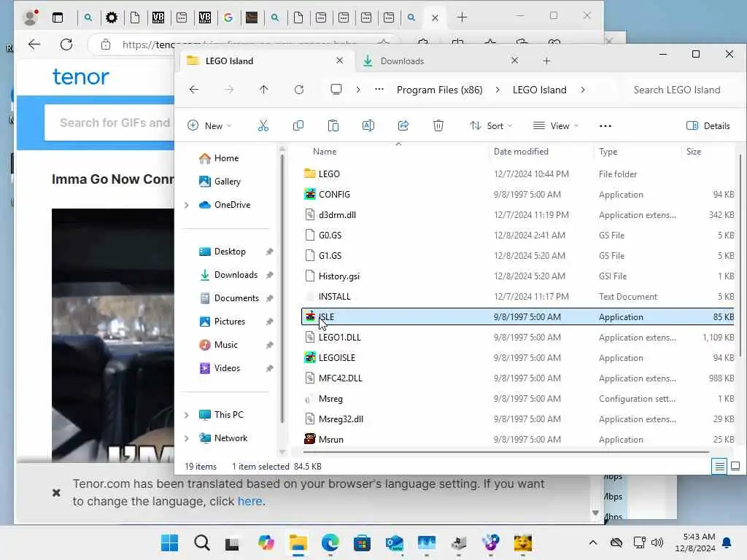The image size is (747, 560).
Task: Switch to large thumbnails view icon in status bar
Action: [x=735, y=466]
